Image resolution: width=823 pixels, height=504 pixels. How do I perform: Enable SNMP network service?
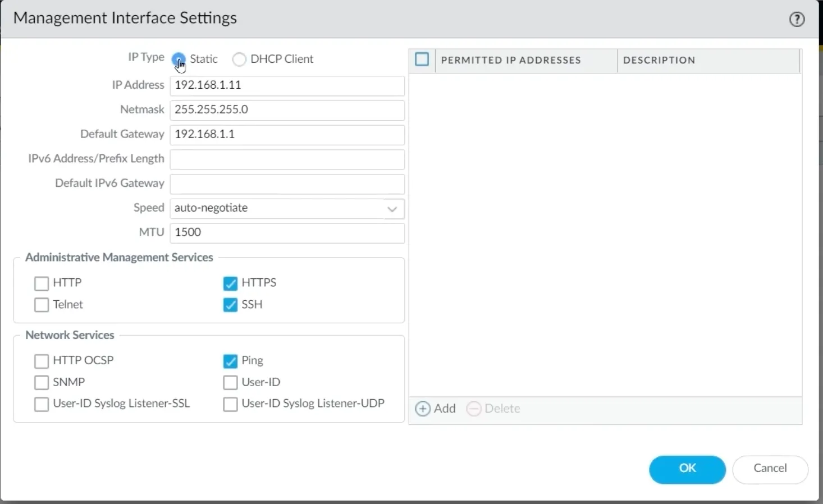pyautogui.click(x=42, y=382)
